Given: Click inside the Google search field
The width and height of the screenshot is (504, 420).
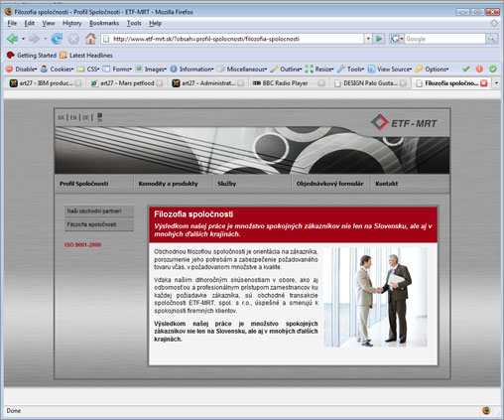Looking at the screenshot, I should 444,39.
